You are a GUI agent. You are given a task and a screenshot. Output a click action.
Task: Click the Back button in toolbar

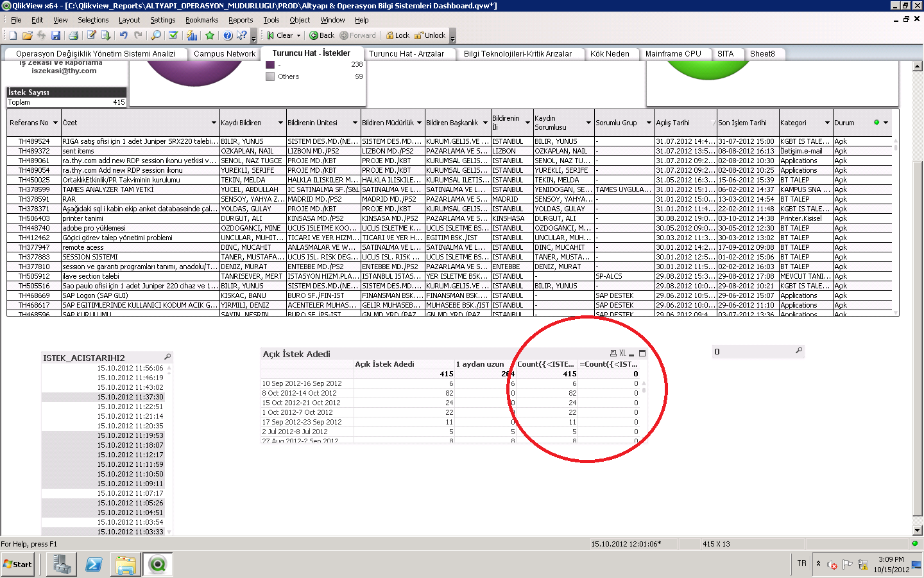coord(321,35)
